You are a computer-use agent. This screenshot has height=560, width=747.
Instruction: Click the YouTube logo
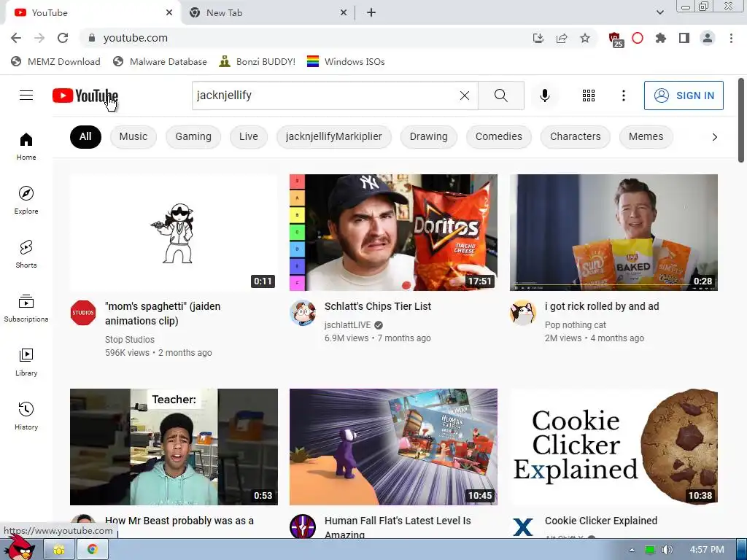coord(85,96)
